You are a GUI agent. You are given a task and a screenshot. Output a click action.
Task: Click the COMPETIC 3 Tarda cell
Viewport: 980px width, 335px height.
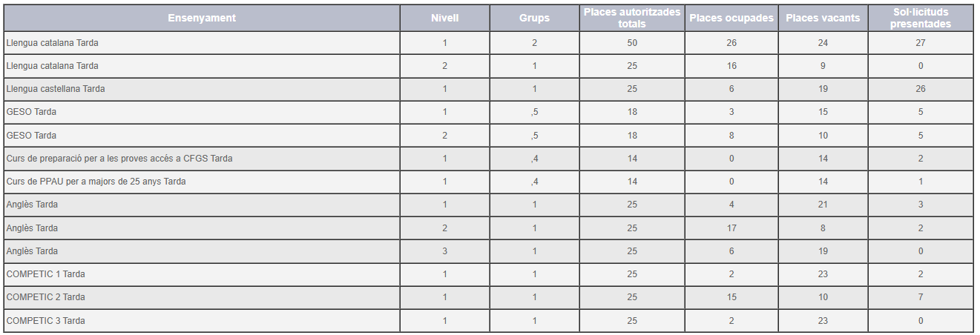pyautogui.click(x=45, y=321)
